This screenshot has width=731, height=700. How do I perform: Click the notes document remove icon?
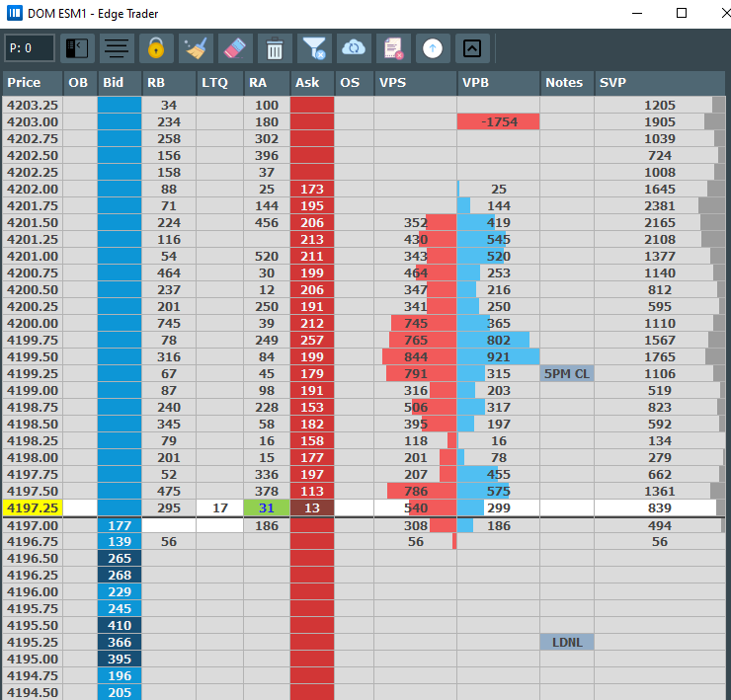tap(393, 48)
